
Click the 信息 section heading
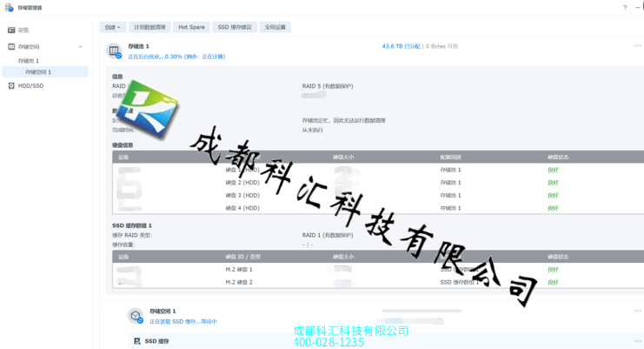117,77
